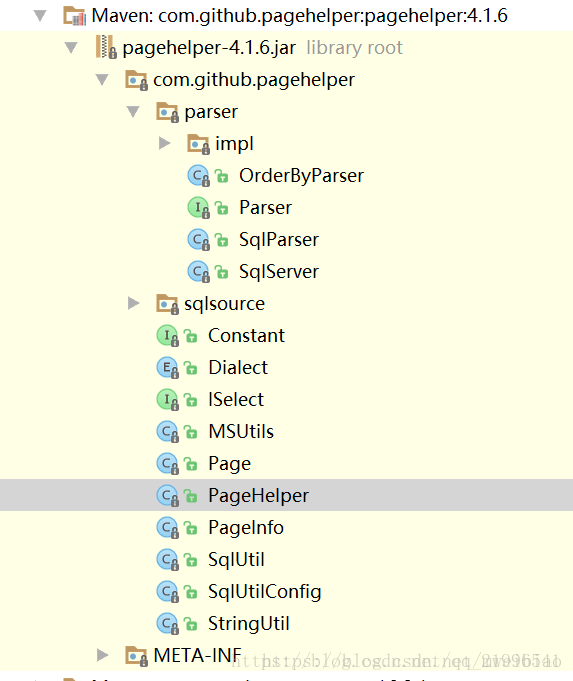Viewport: 573px width, 681px height.
Task: Select the Maven: com.github.pagehelper:pagehelper:4.1.6 label
Action: pyautogui.click(x=299, y=16)
